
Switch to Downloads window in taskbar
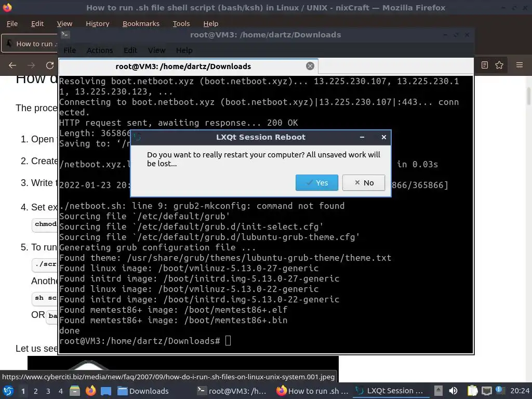[x=143, y=391]
